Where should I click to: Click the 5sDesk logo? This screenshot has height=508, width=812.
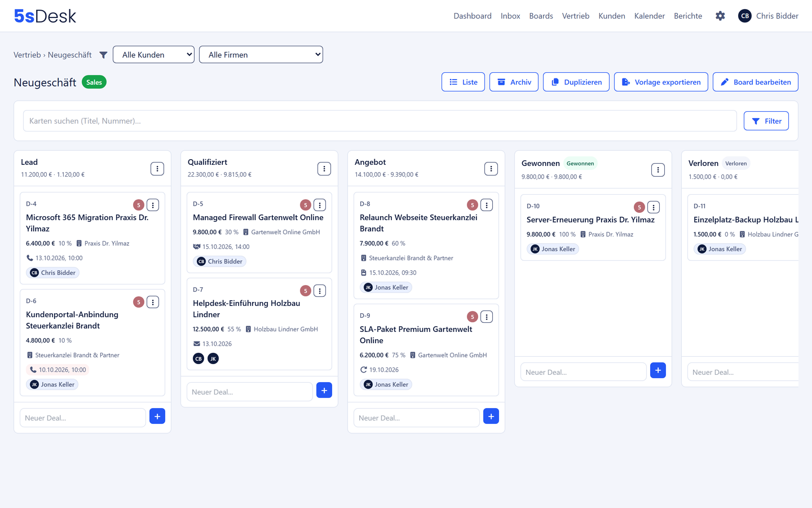pyautogui.click(x=45, y=16)
